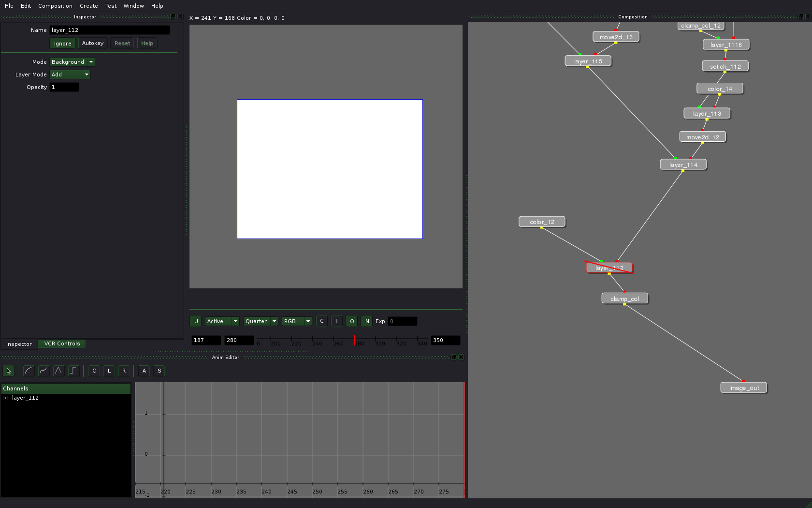Open the RGB channel dropdown
The image size is (812, 508).
297,321
